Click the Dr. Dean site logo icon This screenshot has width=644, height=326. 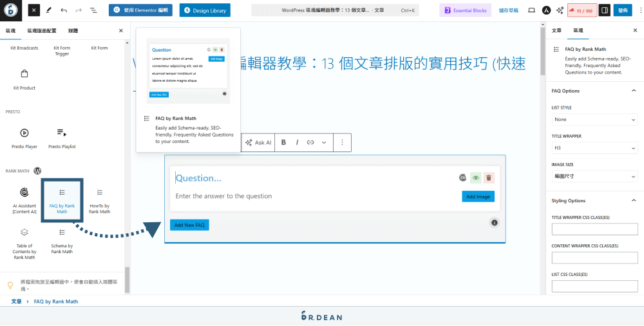[11, 11]
